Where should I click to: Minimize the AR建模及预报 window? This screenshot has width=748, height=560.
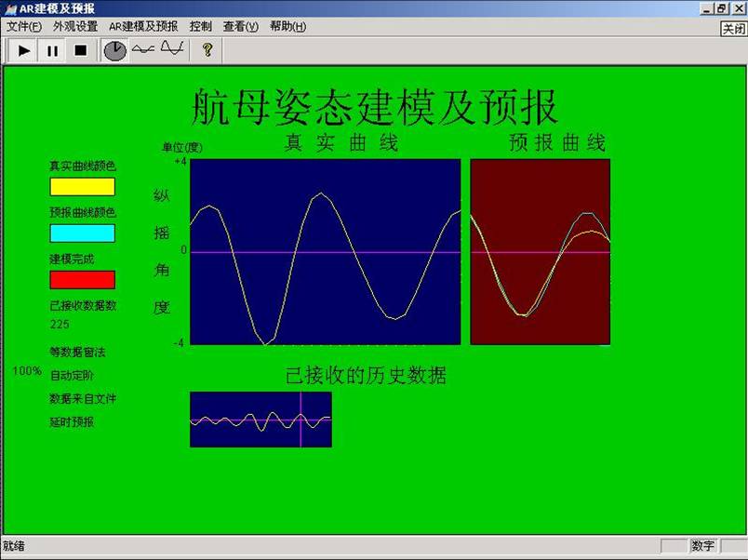coord(707,8)
